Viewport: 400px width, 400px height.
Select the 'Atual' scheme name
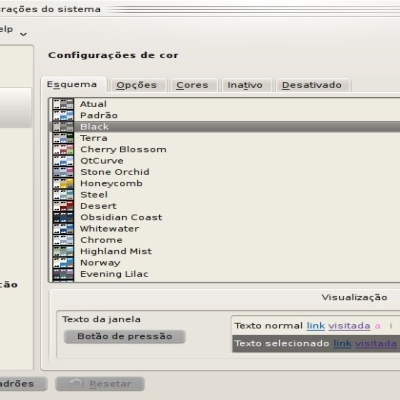click(x=93, y=104)
